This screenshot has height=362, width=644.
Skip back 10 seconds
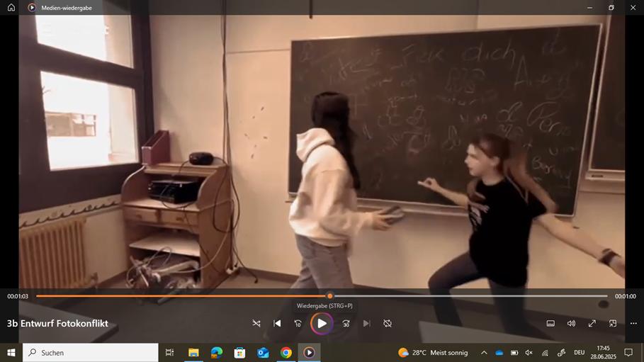(298, 323)
